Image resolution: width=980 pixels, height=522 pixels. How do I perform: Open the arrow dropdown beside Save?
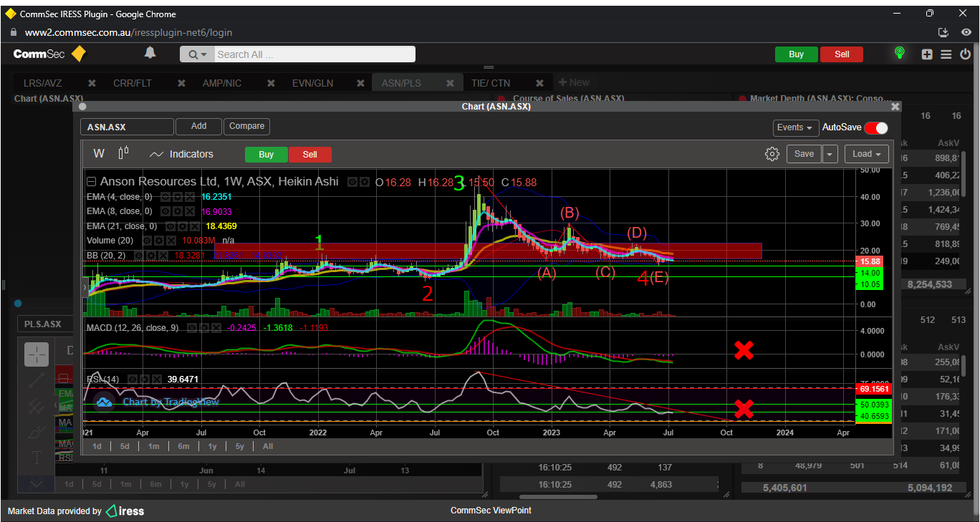coord(830,154)
